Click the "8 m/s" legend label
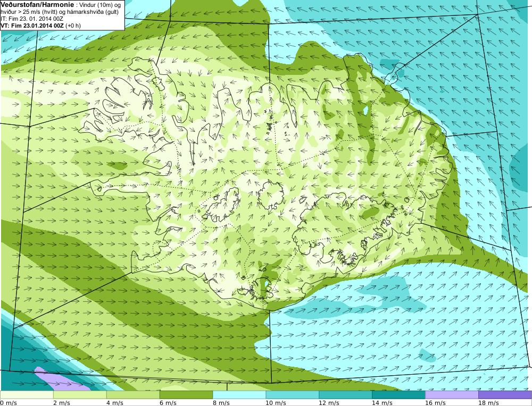The width and height of the screenshot is (532, 406). [x=221, y=403]
